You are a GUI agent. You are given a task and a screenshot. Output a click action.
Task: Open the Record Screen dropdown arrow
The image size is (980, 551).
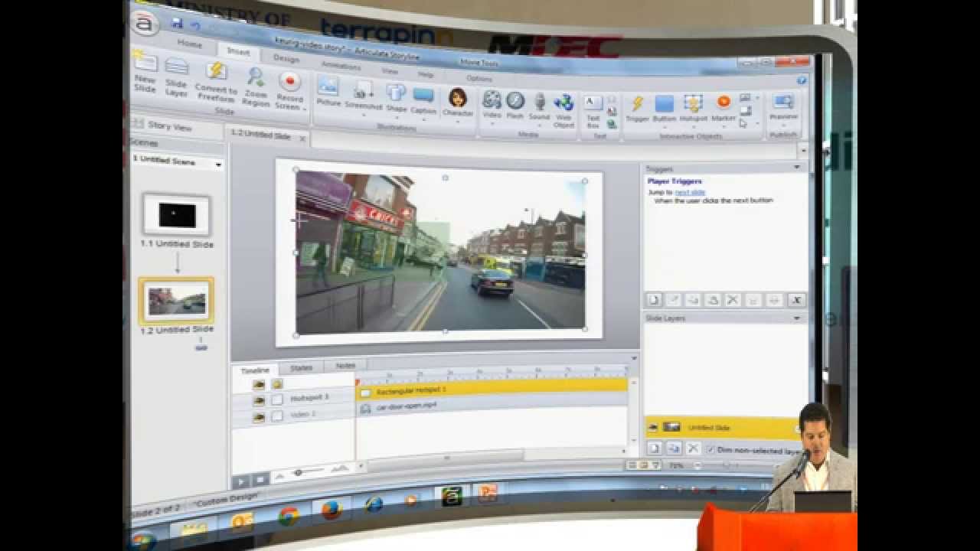(303, 109)
